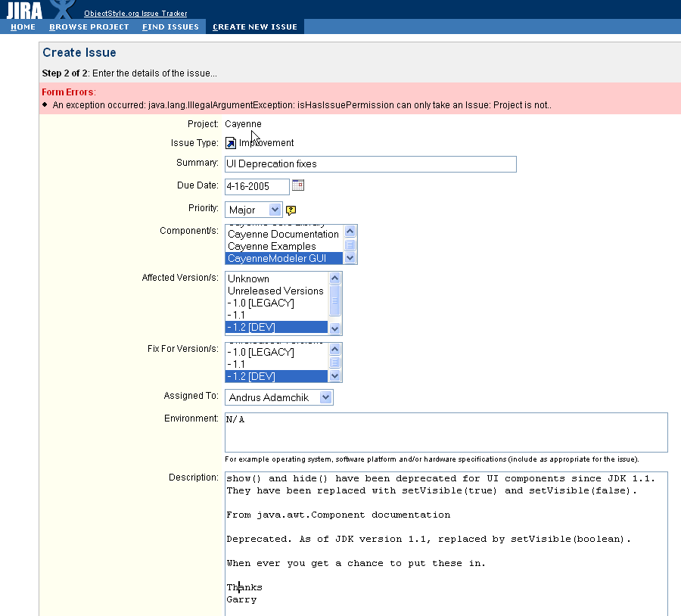Click into the Description text area

click(446, 544)
